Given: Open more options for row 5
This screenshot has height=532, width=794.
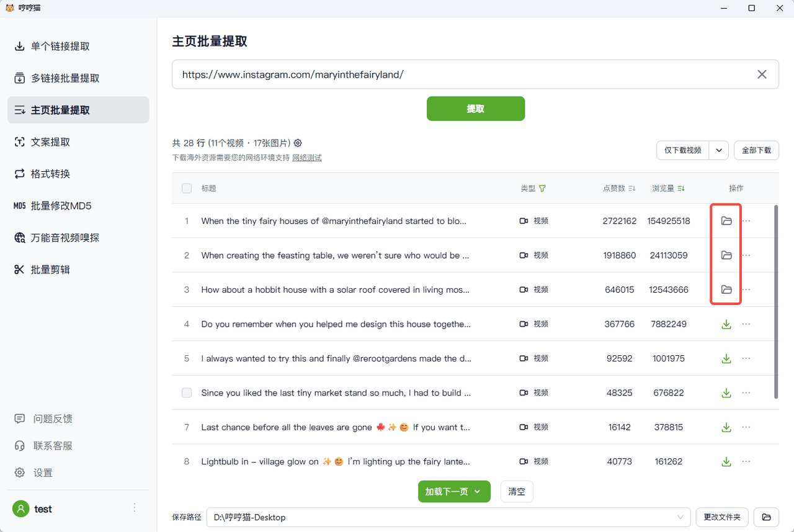Looking at the screenshot, I should pyautogui.click(x=746, y=358).
